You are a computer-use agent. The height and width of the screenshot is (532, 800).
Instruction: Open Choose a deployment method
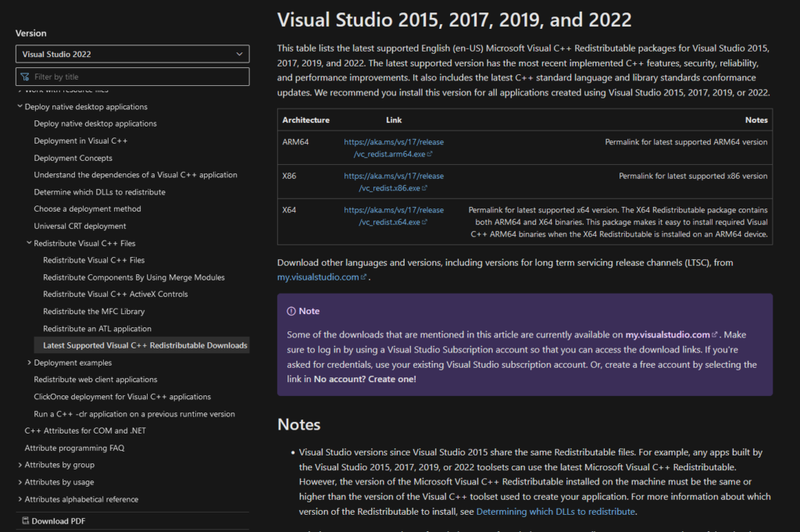click(x=87, y=209)
